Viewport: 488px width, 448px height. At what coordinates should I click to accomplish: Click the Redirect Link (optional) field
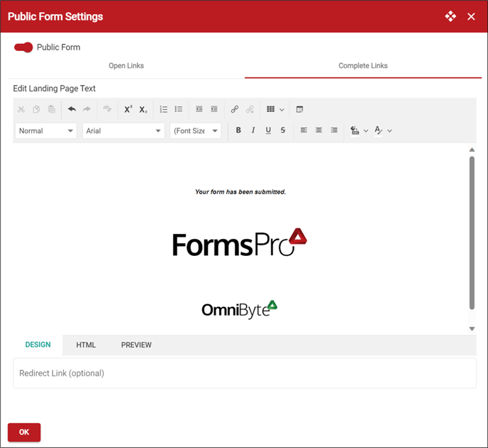click(245, 373)
